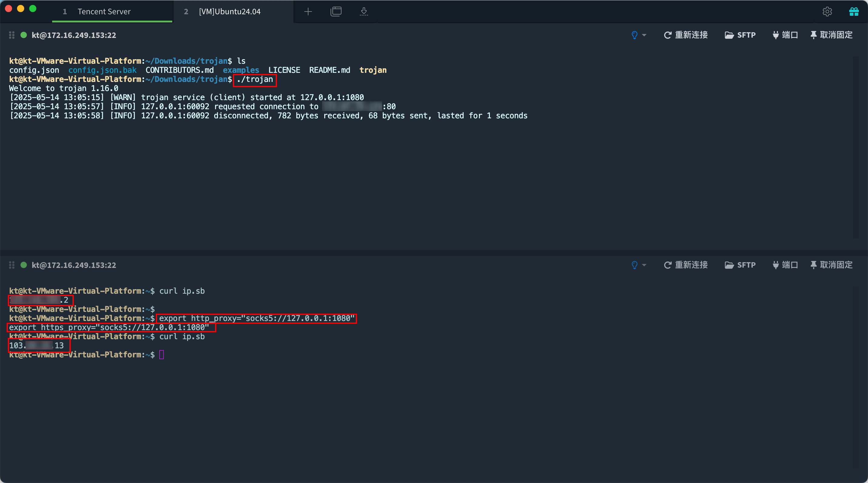Image resolution: width=868 pixels, height=483 pixels.
Task: Click 重新连接 reconnect in bottom pane
Action: (x=686, y=265)
